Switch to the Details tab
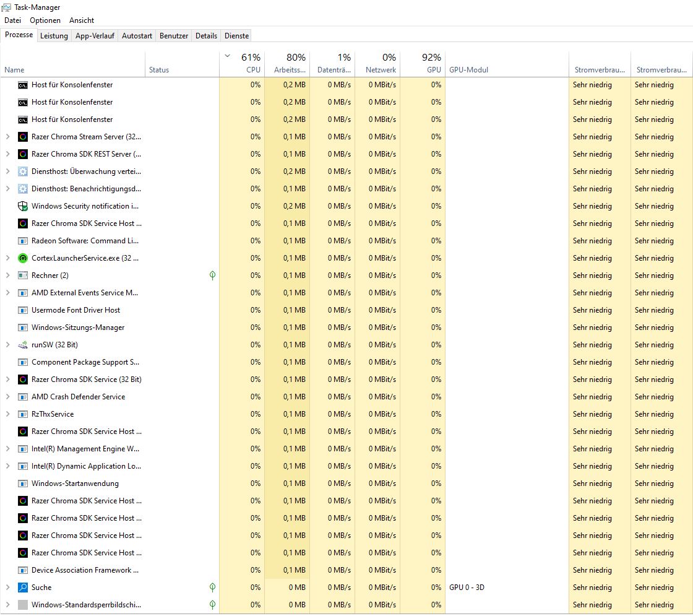 point(207,36)
